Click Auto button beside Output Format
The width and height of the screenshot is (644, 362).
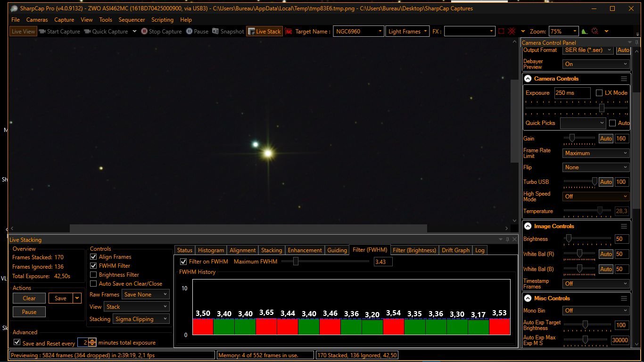(623, 50)
